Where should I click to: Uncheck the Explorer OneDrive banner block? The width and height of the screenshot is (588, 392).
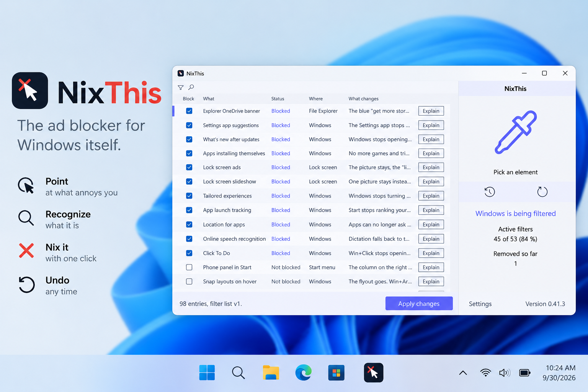(x=189, y=111)
